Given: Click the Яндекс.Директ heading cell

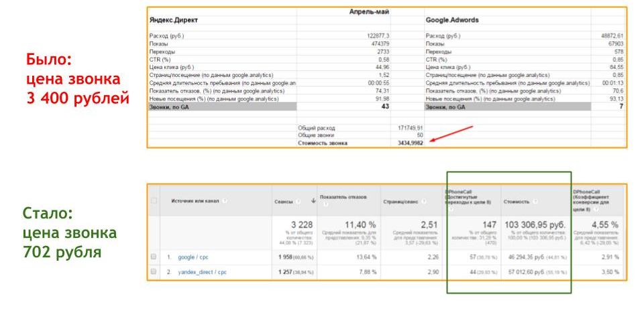Looking at the screenshot, I should tap(173, 20).
